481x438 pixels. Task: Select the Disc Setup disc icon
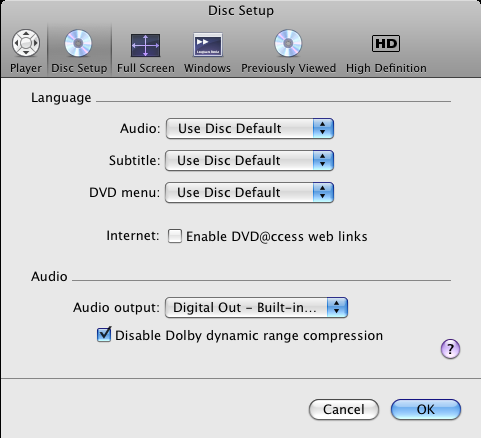(x=78, y=43)
